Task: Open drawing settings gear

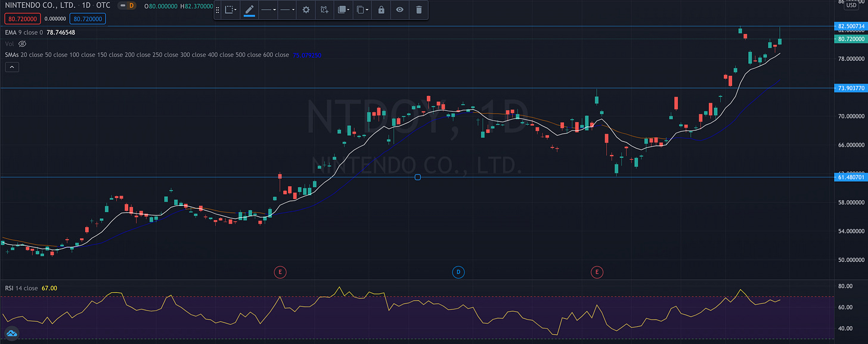Action: (x=306, y=10)
